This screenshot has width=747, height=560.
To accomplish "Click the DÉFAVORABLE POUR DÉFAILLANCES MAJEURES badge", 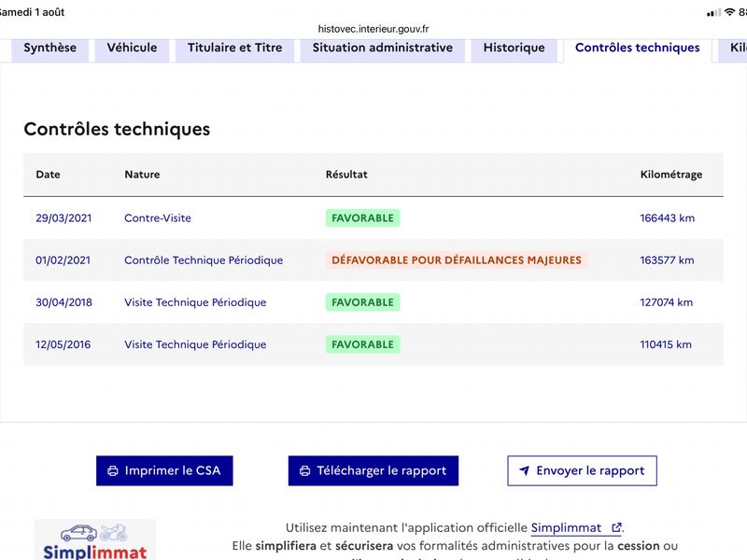I will pos(457,260).
